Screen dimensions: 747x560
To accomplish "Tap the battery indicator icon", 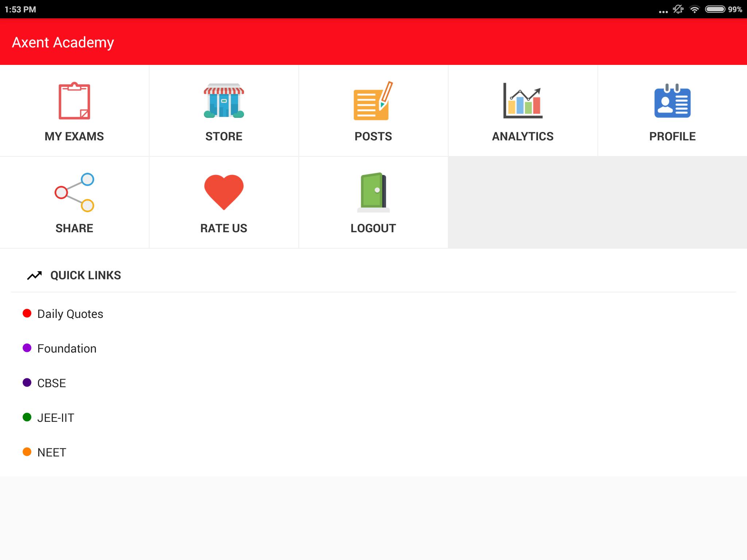I will click(715, 9).
